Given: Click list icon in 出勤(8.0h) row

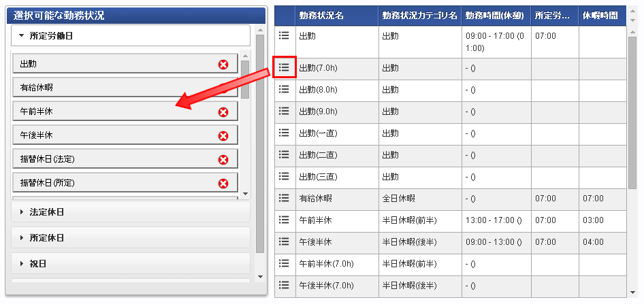Looking at the screenshot, I should (x=284, y=89).
